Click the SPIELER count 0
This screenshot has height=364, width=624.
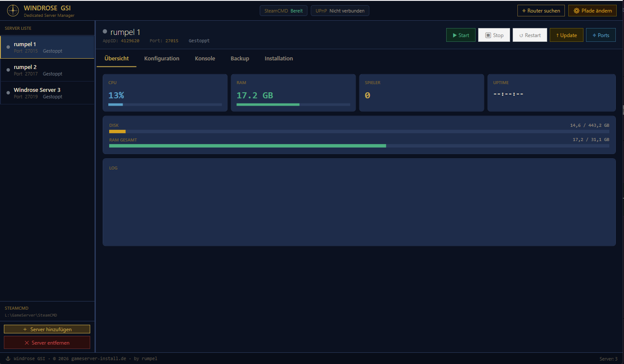click(367, 95)
